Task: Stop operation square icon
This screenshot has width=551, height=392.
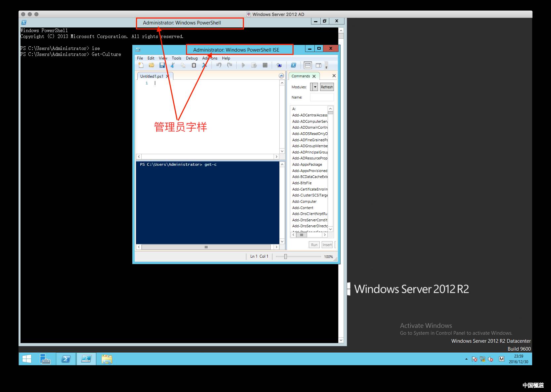Action: tap(265, 65)
